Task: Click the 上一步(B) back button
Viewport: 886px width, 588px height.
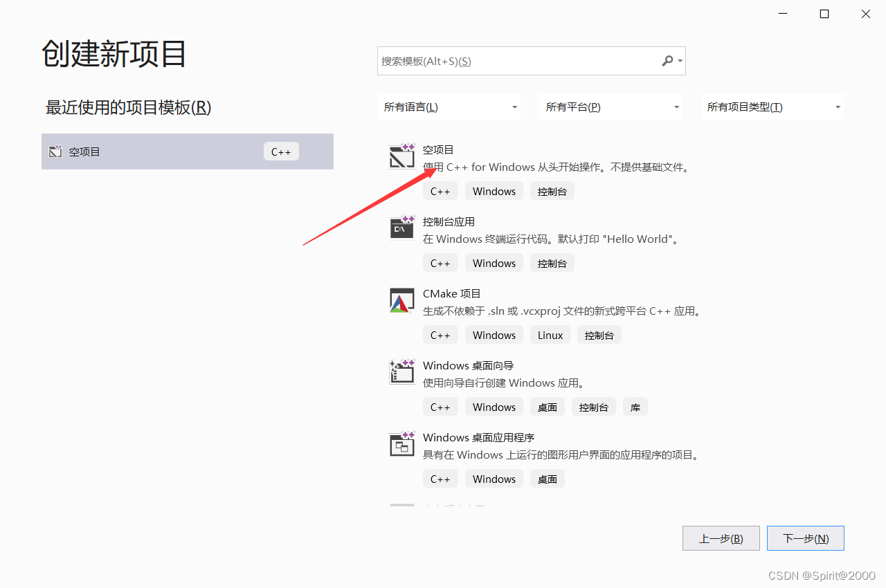Action: 721,538
